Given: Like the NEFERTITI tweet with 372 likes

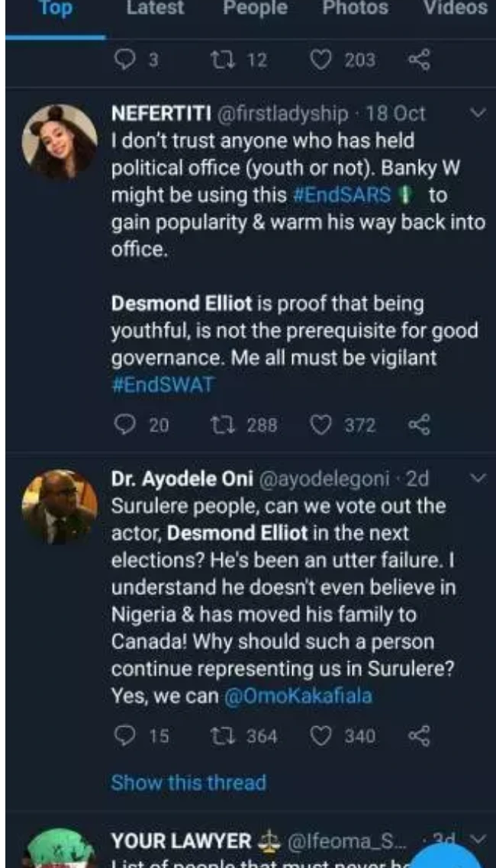Looking at the screenshot, I should [x=321, y=425].
